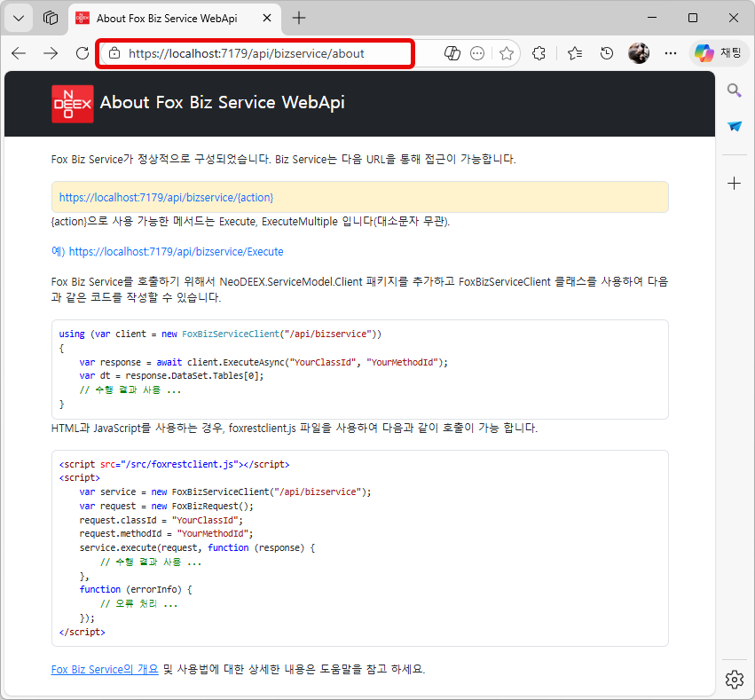Add this page to favorites star
Image resolution: width=755 pixels, height=700 pixels.
[x=507, y=53]
